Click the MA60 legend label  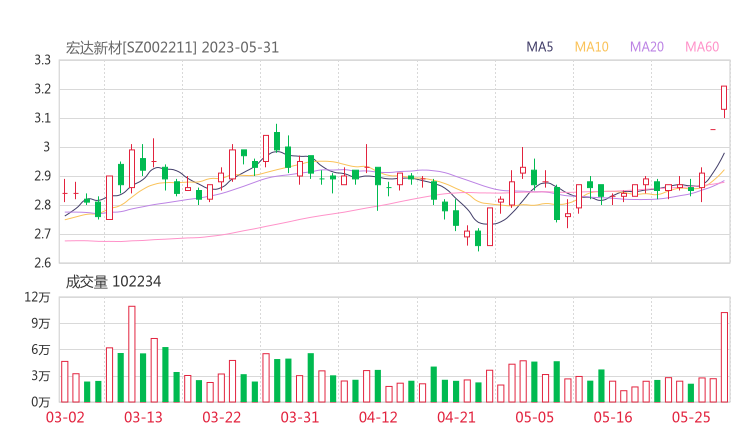tap(702, 47)
